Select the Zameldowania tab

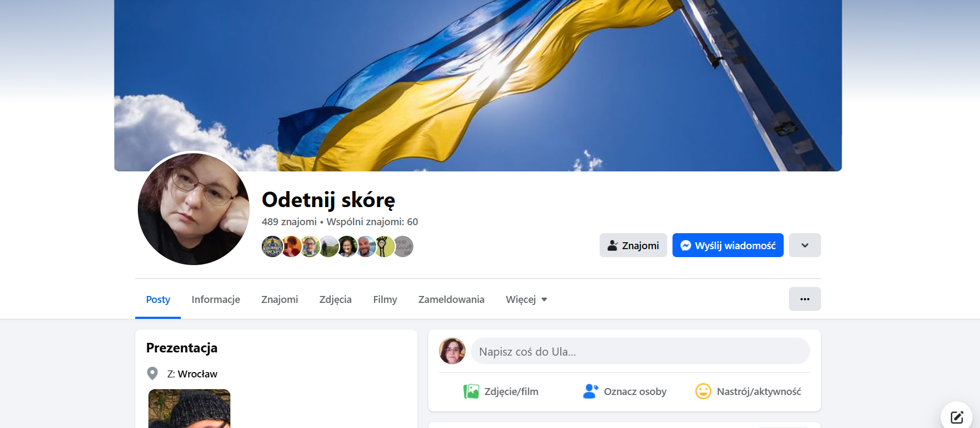click(451, 299)
